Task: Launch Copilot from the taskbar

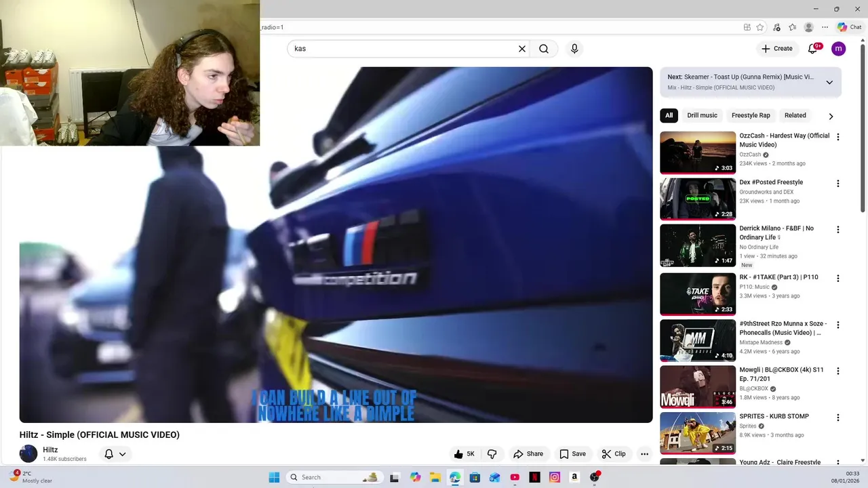Action: pyautogui.click(x=415, y=477)
